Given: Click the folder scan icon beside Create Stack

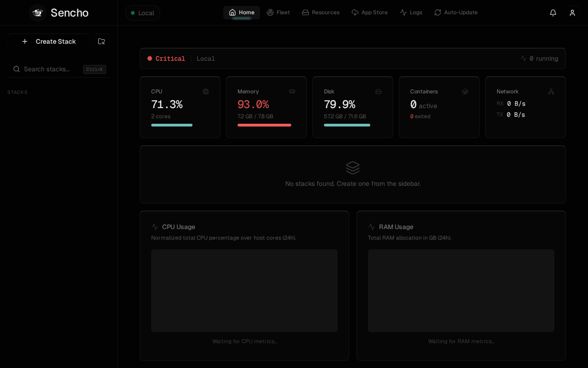Looking at the screenshot, I should click(102, 41).
